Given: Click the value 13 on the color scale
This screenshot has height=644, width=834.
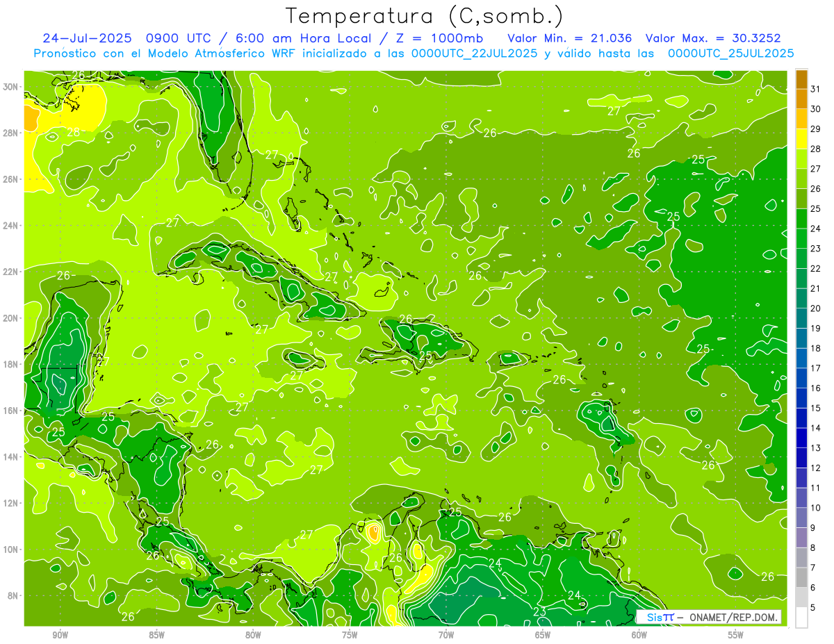Looking at the screenshot, I should click(x=816, y=448).
